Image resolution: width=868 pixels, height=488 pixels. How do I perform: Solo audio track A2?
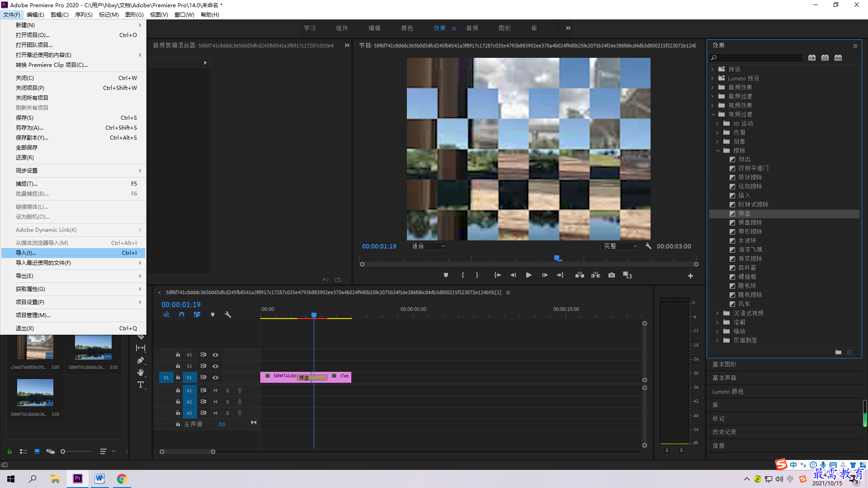point(227,402)
